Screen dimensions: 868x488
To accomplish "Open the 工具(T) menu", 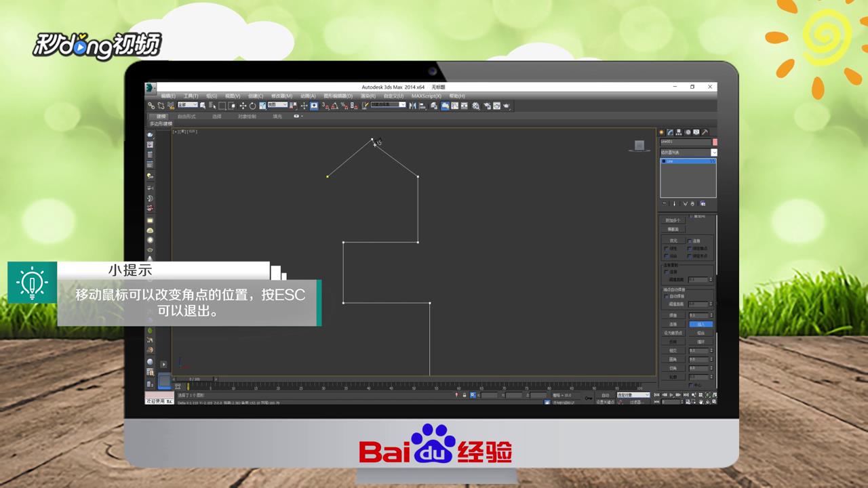I will click(191, 96).
